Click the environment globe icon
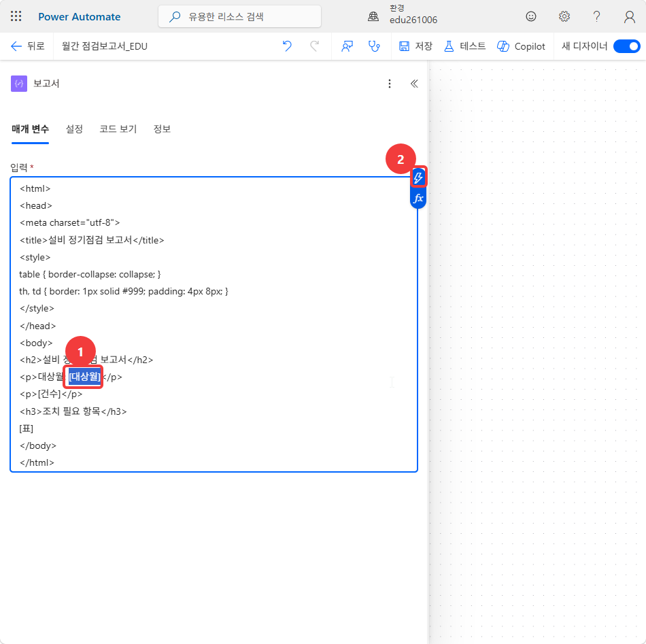 tap(373, 16)
